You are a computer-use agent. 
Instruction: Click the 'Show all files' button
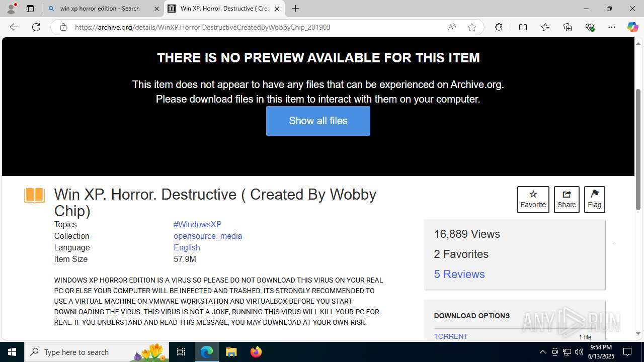318,121
